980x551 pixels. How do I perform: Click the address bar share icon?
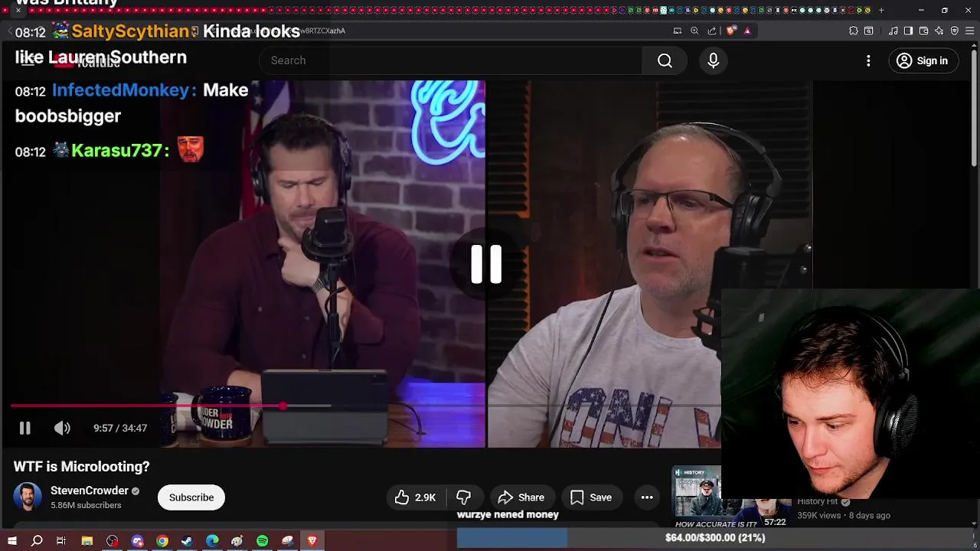click(x=712, y=31)
